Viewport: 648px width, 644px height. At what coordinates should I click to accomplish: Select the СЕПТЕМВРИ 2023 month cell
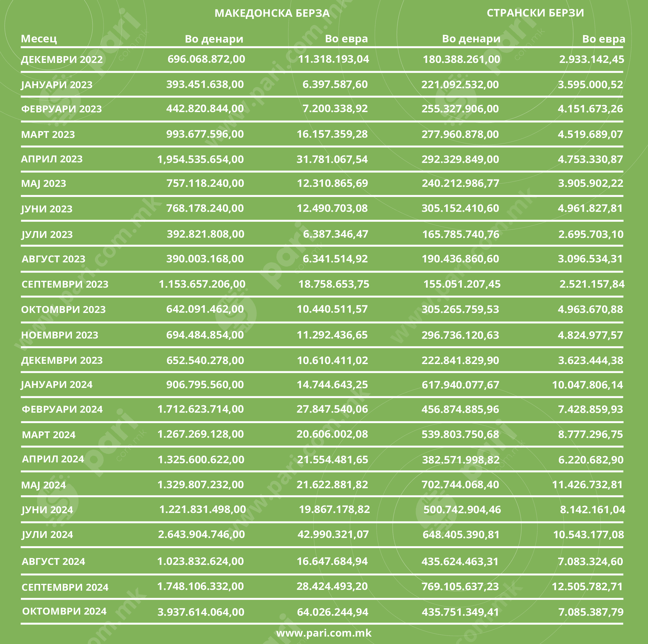click(65, 284)
